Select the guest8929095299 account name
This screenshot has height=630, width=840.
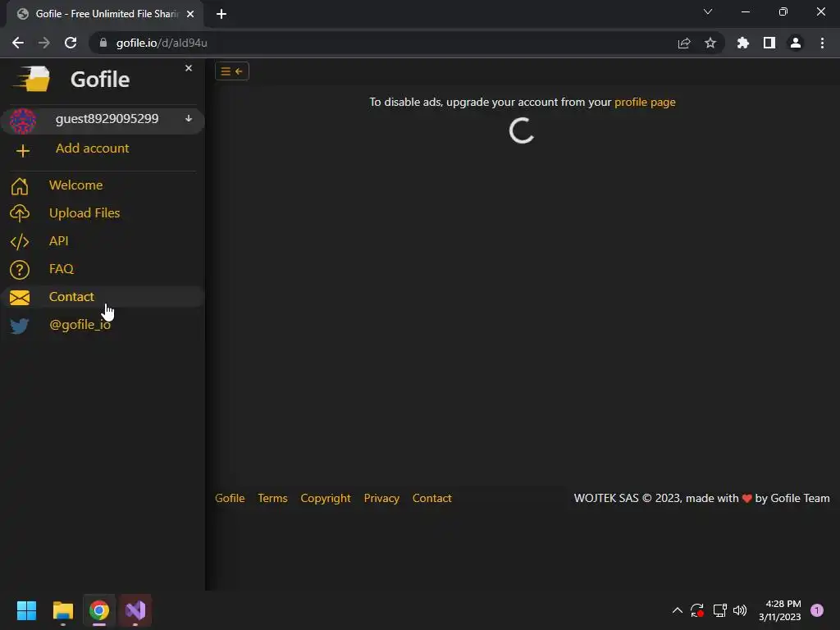coord(107,119)
